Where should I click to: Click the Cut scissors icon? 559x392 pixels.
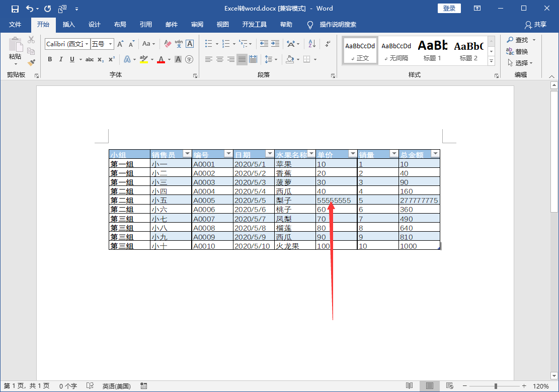click(31, 40)
